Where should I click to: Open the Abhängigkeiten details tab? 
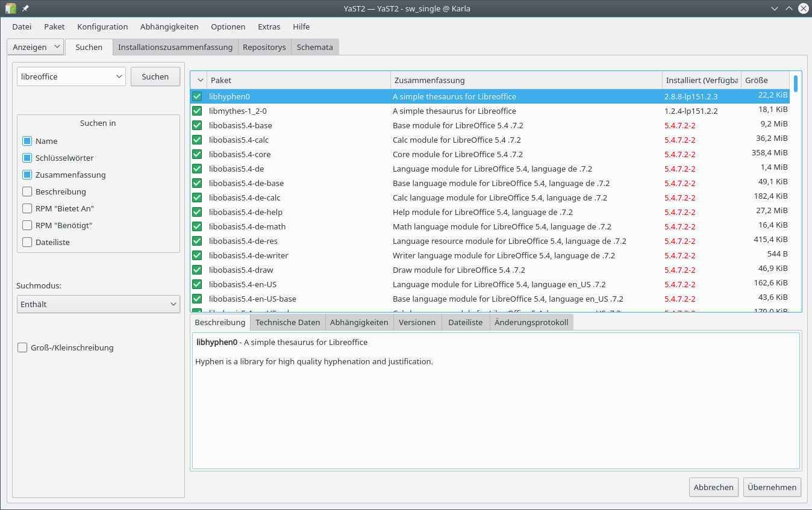tap(359, 322)
